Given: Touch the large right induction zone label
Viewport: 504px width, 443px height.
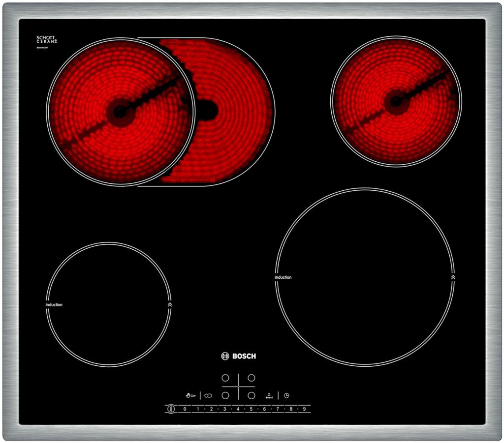Looking at the screenshot, I should click(283, 277).
